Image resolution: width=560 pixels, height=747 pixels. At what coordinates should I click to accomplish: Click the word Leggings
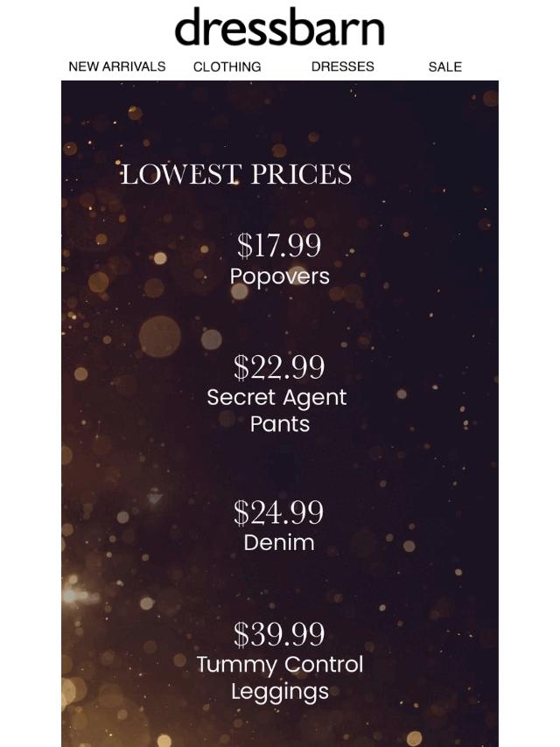tap(280, 691)
